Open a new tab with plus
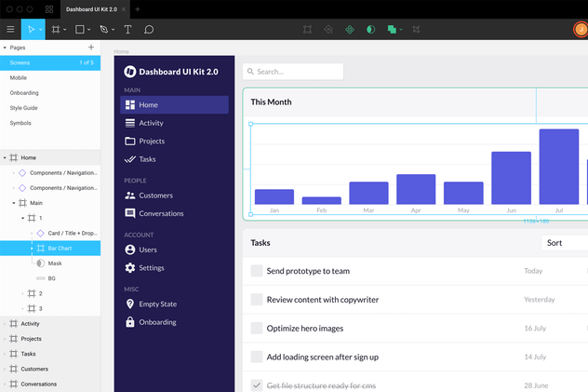The height and width of the screenshot is (392, 588). [138, 9]
